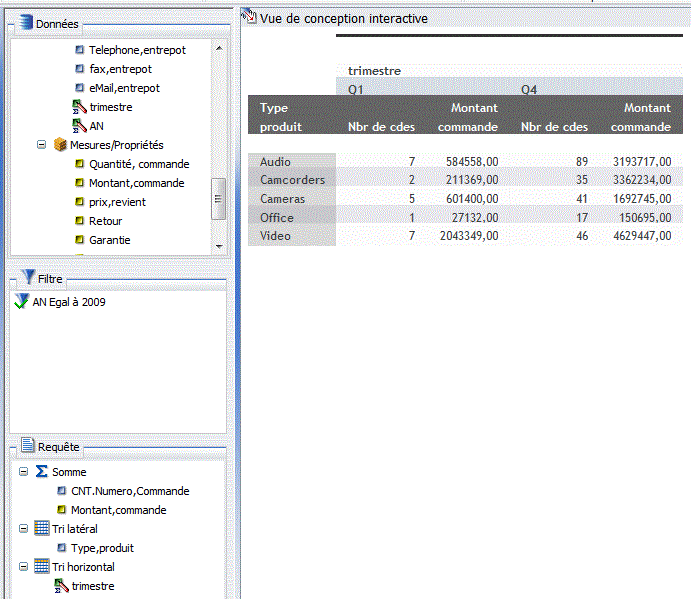691x599 pixels.
Task: Click the Tri latéral grid icon
Action: point(42,529)
